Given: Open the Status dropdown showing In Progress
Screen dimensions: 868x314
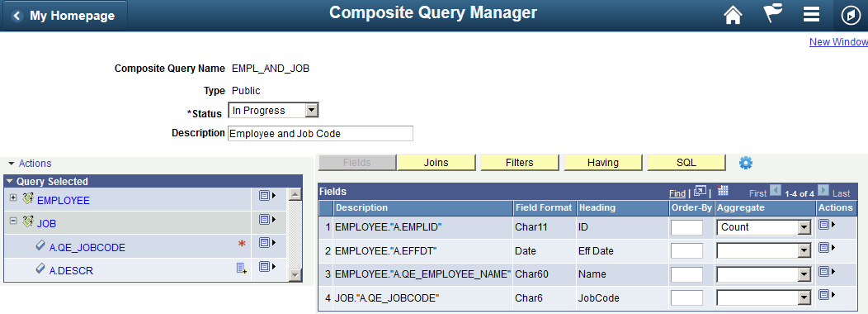Looking at the screenshot, I should coord(273,111).
